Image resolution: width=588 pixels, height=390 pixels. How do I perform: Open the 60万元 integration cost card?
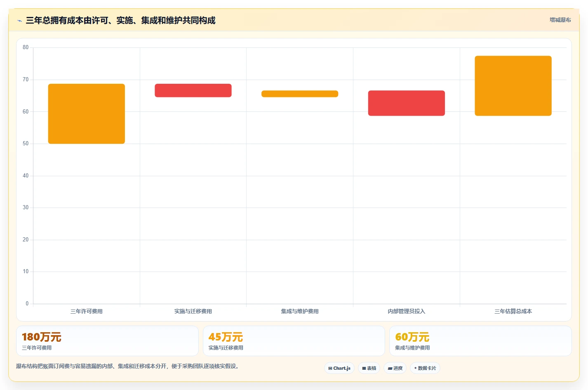480,341
